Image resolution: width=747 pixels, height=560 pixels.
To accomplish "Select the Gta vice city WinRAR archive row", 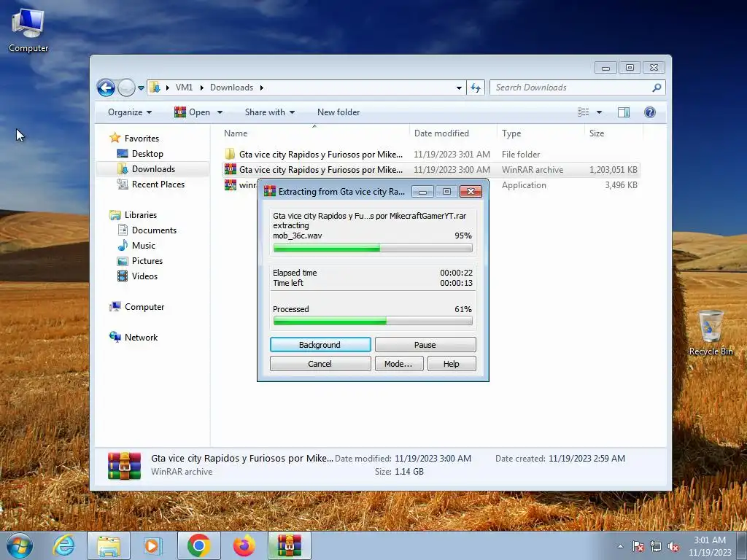I will tap(430, 169).
